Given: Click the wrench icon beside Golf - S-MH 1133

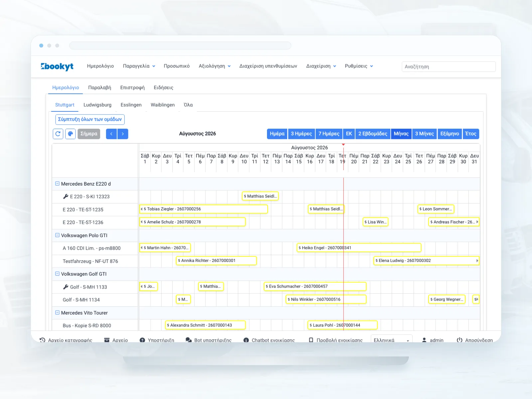Looking at the screenshot, I should tap(66, 287).
